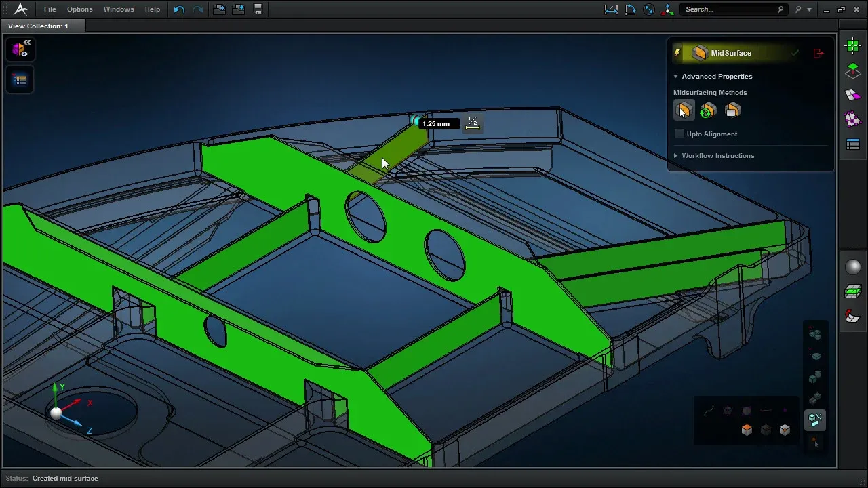Screen dimensions: 868x488
Task: Enable the Upto Alignment checkbox
Action: click(679, 134)
